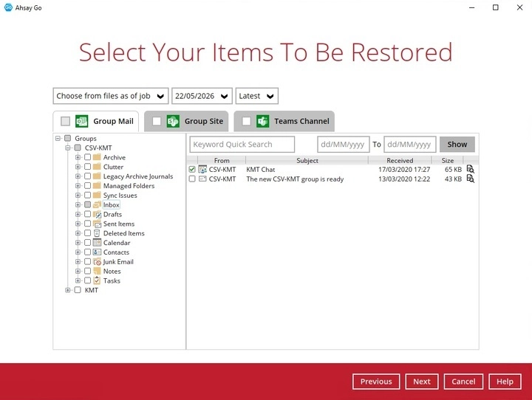532x400 pixels.
Task: Click the KMT Chat calendar item icon
Action: coord(202,169)
